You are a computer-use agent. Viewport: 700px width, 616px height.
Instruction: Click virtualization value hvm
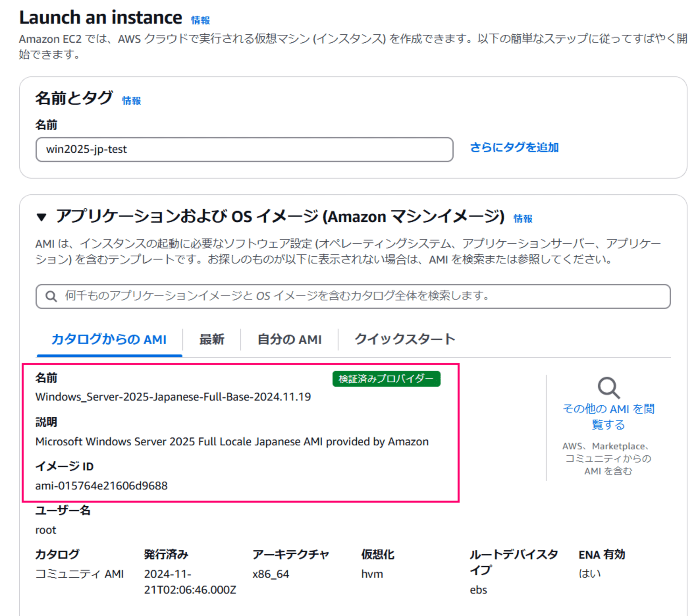[x=372, y=574]
